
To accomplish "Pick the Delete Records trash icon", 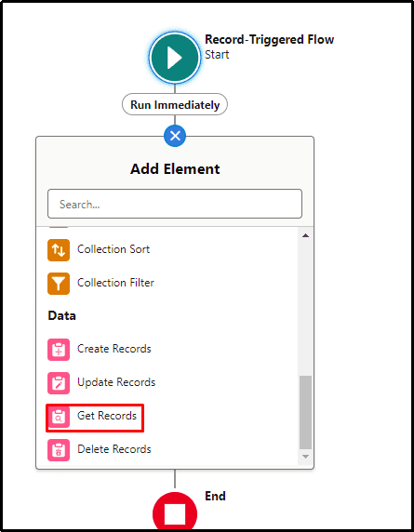I will 59,450.
